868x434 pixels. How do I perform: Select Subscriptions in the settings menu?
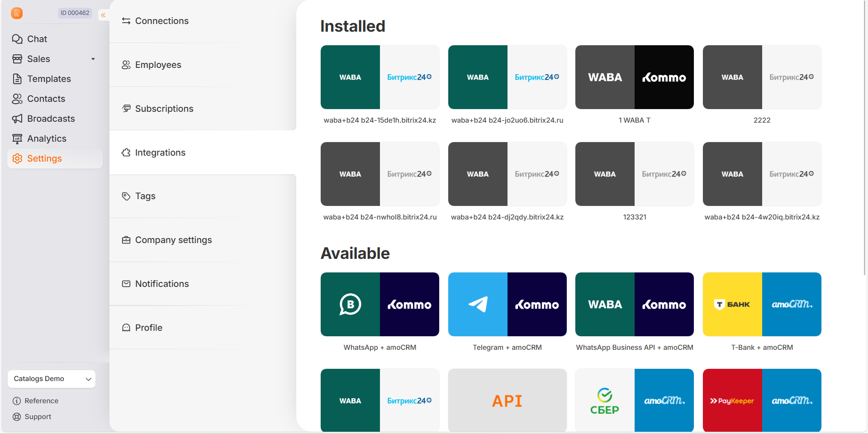pyautogui.click(x=164, y=109)
